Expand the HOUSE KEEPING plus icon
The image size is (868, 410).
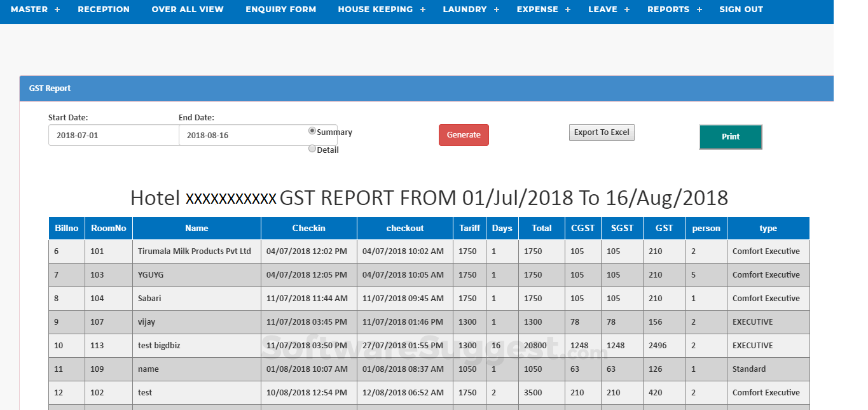click(x=423, y=10)
